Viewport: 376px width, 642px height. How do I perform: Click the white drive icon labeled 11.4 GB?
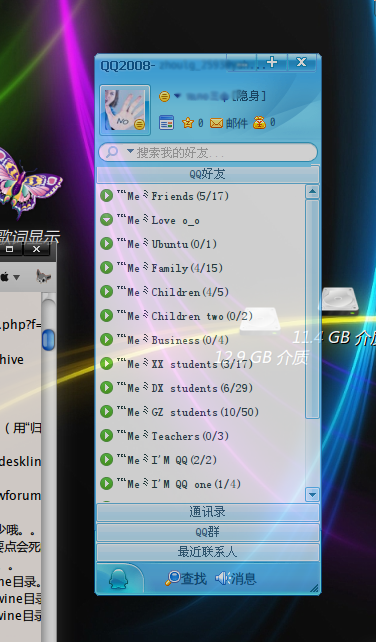click(x=340, y=301)
